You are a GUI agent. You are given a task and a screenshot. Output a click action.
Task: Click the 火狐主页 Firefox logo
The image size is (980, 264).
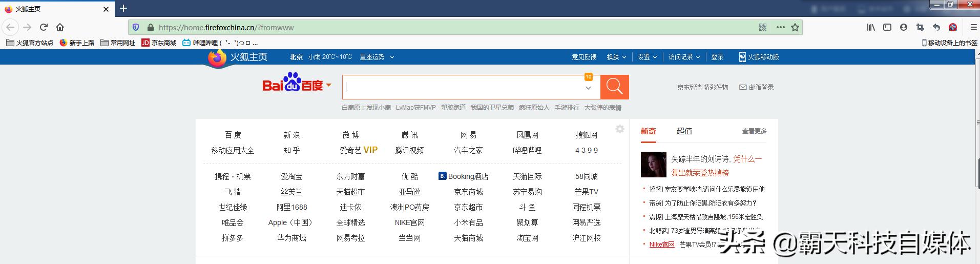pyautogui.click(x=238, y=57)
